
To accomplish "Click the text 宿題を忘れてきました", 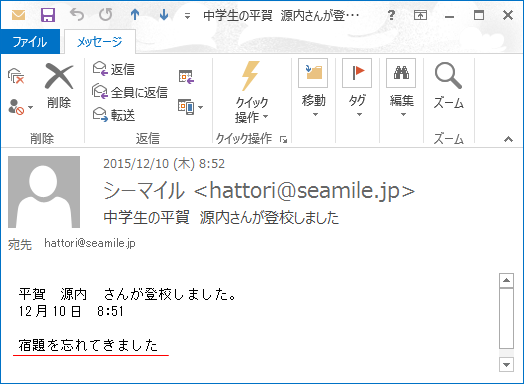I will tap(88, 345).
